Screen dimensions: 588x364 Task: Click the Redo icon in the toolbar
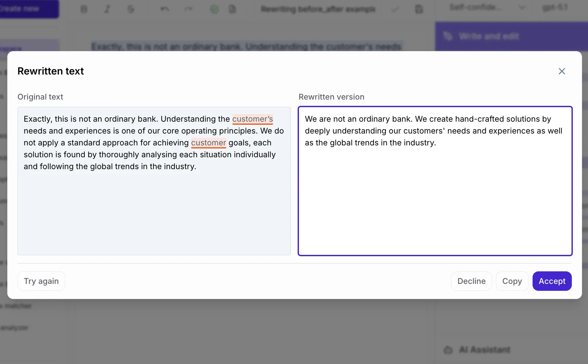tap(188, 9)
